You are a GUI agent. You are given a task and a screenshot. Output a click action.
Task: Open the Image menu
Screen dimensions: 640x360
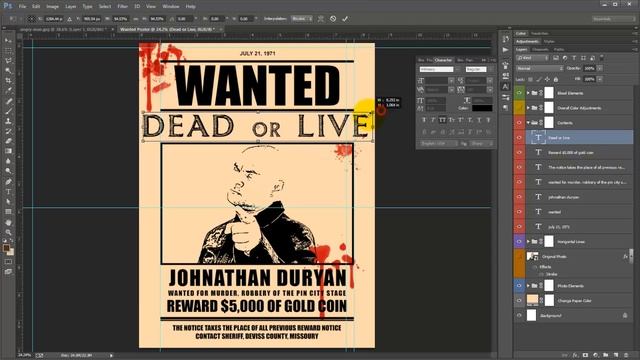click(x=52, y=7)
